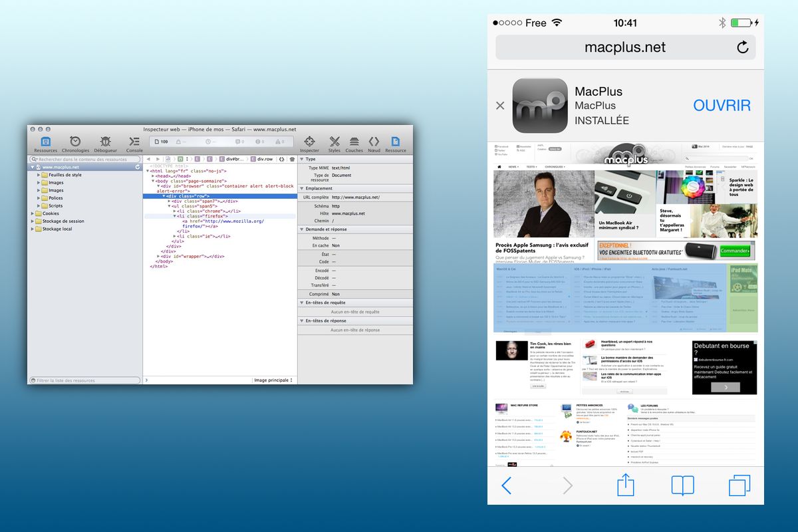Screen dimensions: 798x532
Task: Click the Filtrer la liste des ressources field
Action: 85,380
